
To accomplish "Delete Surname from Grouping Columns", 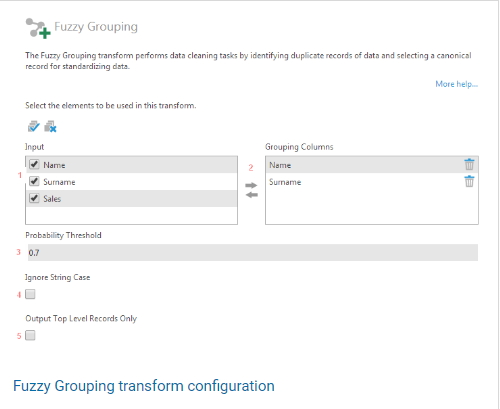I will 469,181.
